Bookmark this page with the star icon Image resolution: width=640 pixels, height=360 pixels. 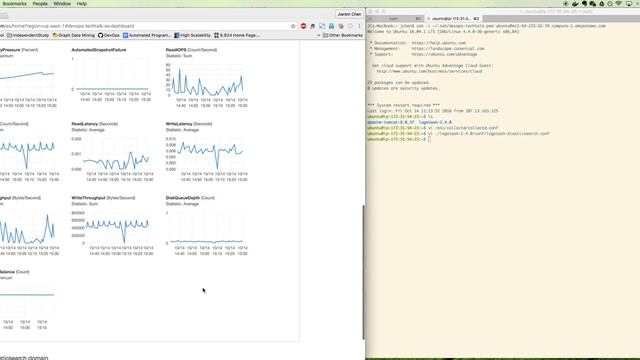click(293, 26)
